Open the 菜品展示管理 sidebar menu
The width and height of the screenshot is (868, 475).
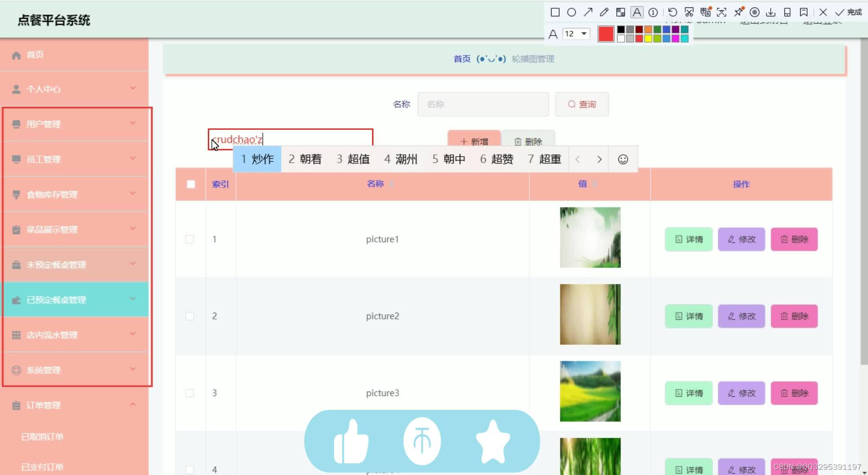(75, 230)
